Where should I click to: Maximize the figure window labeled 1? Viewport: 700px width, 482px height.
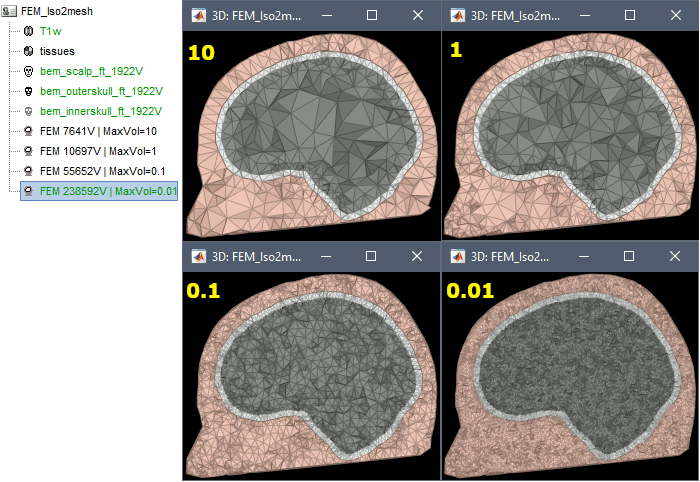(x=631, y=16)
